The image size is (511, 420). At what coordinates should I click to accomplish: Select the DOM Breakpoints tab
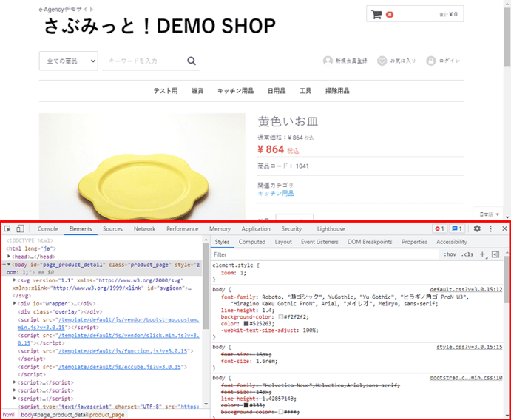[x=370, y=242]
